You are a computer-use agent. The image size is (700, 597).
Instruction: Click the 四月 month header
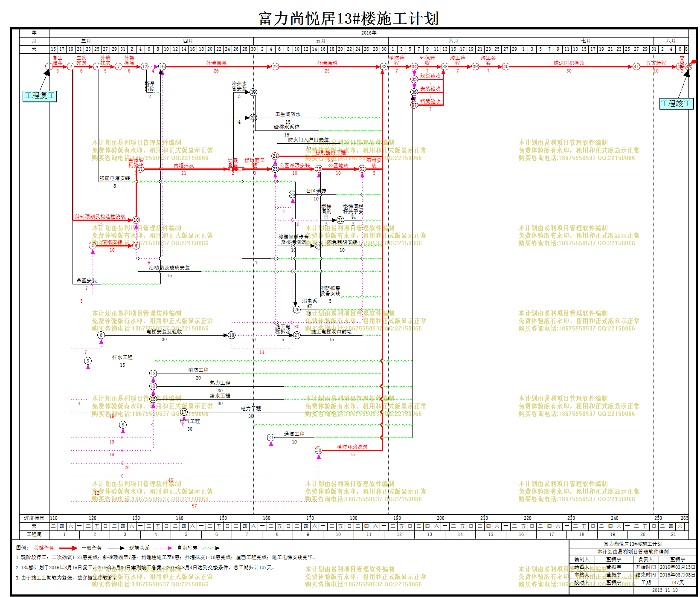coord(188,41)
